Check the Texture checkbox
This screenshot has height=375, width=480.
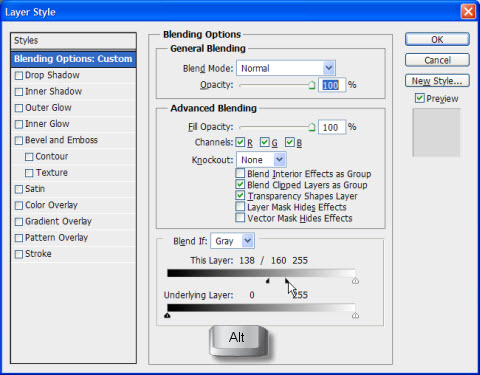pos(29,173)
